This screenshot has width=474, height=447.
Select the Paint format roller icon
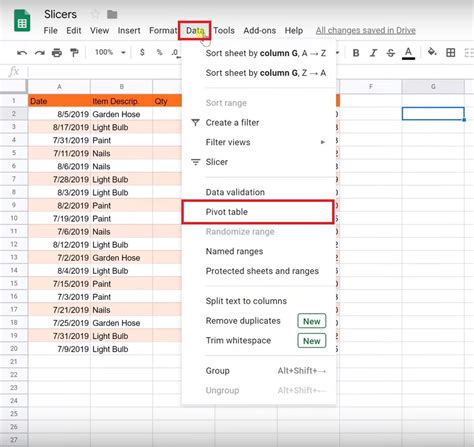(x=74, y=53)
